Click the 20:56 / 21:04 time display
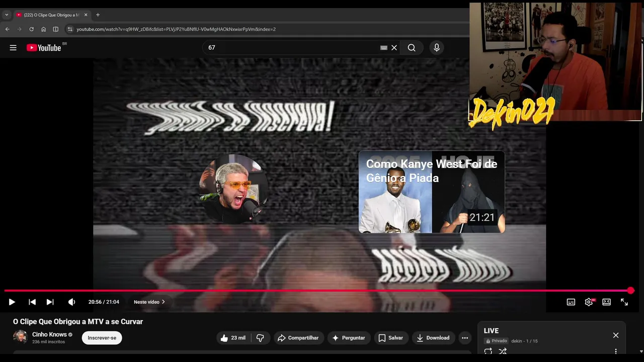Image resolution: width=644 pixels, height=362 pixels. 104,302
